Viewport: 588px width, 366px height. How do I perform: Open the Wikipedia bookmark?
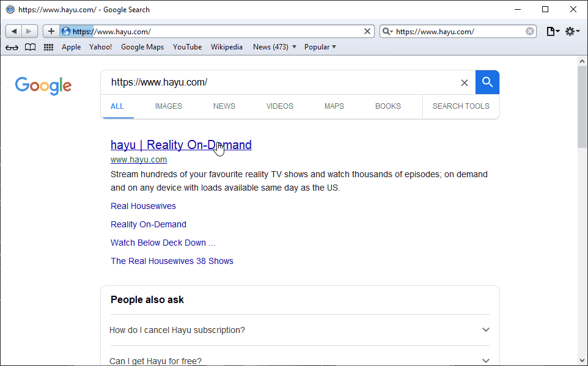(x=227, y=47)
